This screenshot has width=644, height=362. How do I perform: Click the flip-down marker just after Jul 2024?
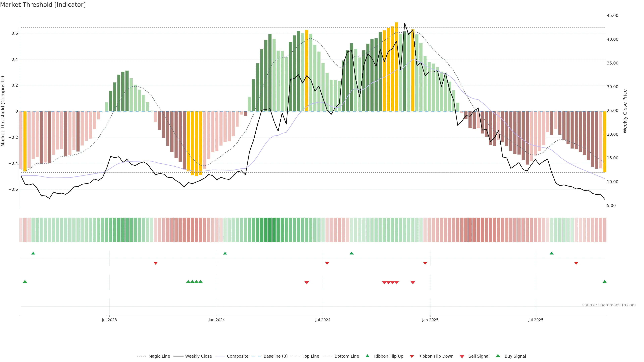click(327, 263)
